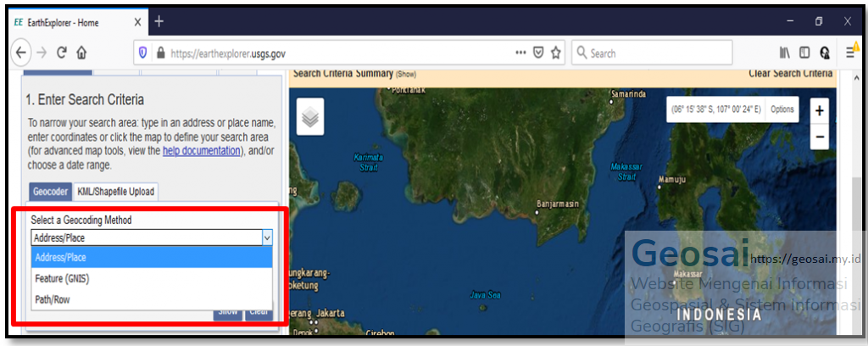Click the Java Sea label on map
Screen dimensions: 868x346
(x=486, y=295)
